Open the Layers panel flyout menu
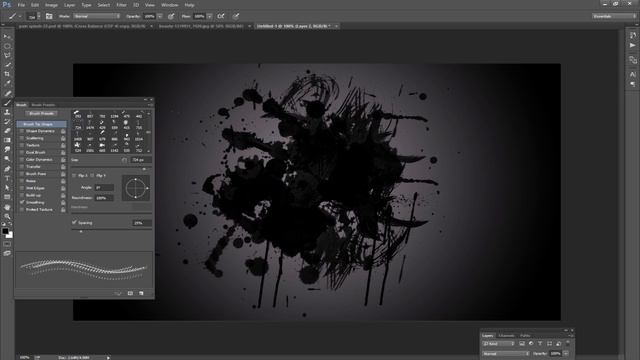The height and width of the screenshot is (360, 640). (x=571, y=336)
